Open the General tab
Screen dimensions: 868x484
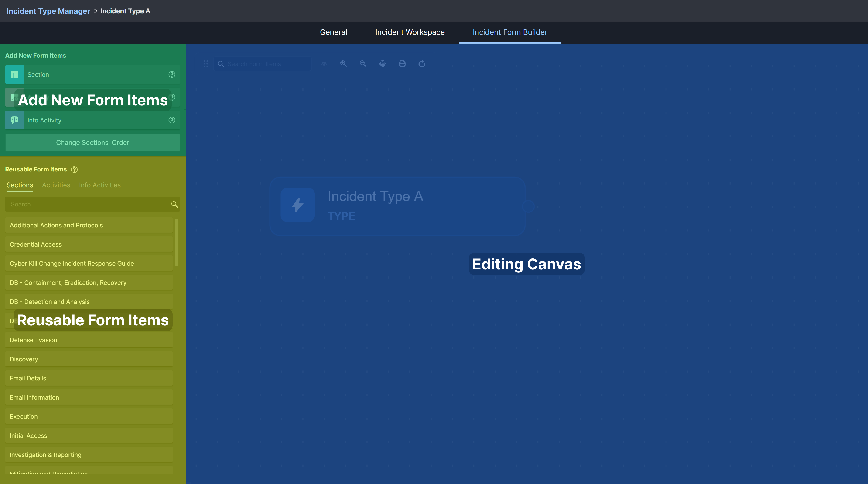pyautogui.click(x=333, y=32)
